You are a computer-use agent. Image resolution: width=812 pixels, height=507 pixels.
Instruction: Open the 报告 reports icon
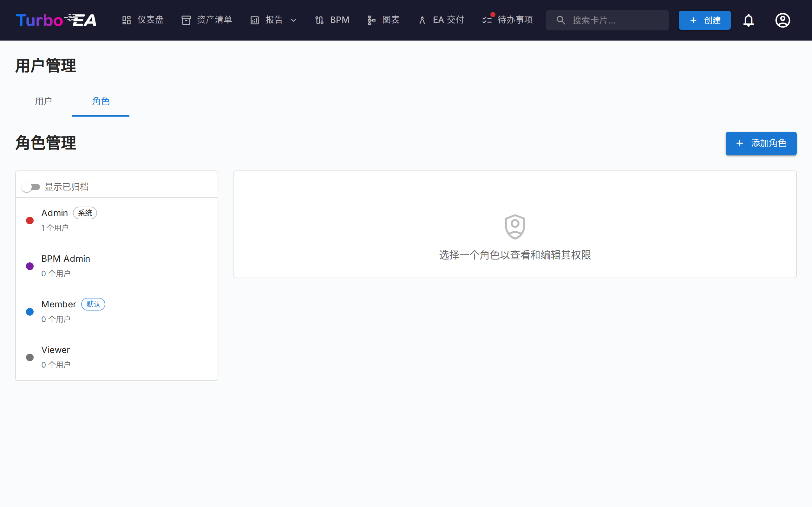pyautogui.click(x=254, y=20)
